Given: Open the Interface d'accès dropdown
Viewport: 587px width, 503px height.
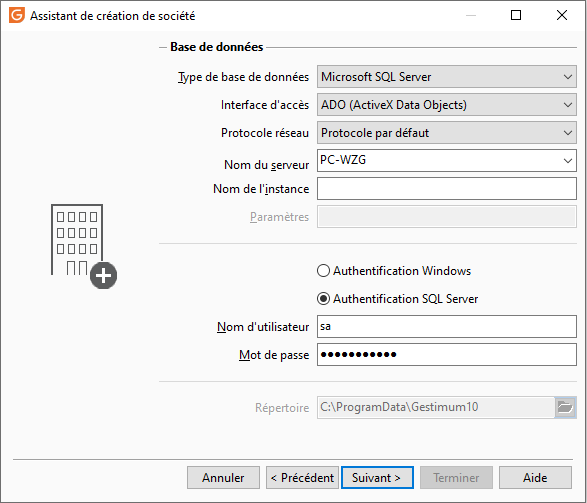Looking at the screenshot, I should coord(447,105).
